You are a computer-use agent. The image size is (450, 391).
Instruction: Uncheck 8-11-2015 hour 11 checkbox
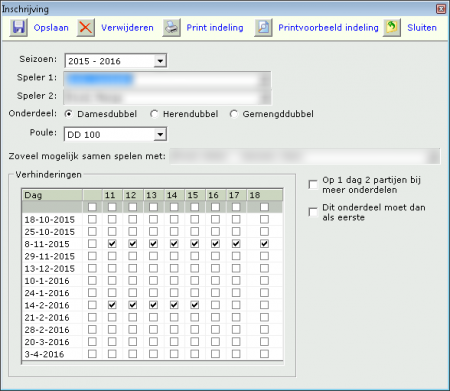click(112, 244)
